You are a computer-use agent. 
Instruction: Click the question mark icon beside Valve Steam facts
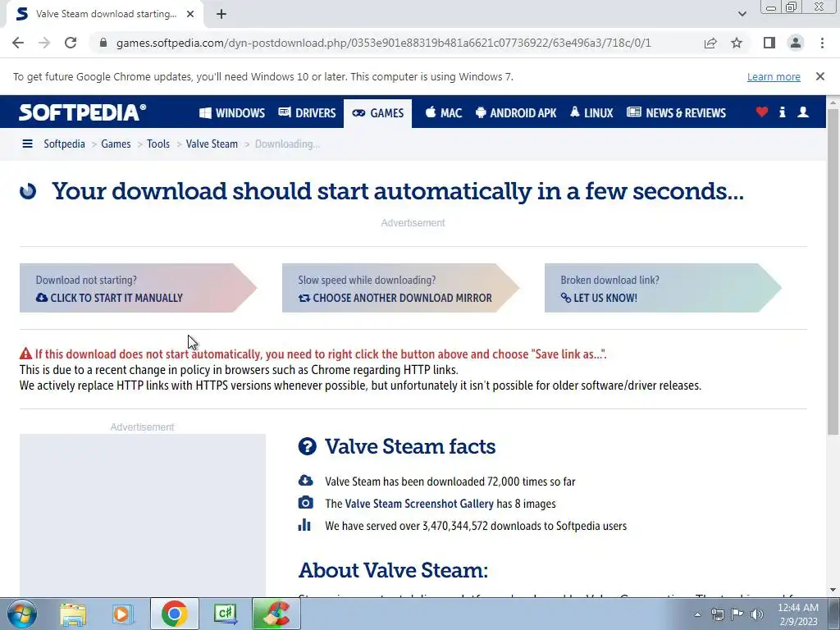pyautogui.click(x=307, y=446)
